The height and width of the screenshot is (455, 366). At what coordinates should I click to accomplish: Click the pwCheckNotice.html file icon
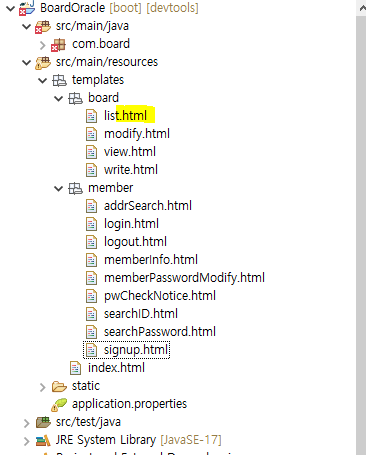[91, 296]
